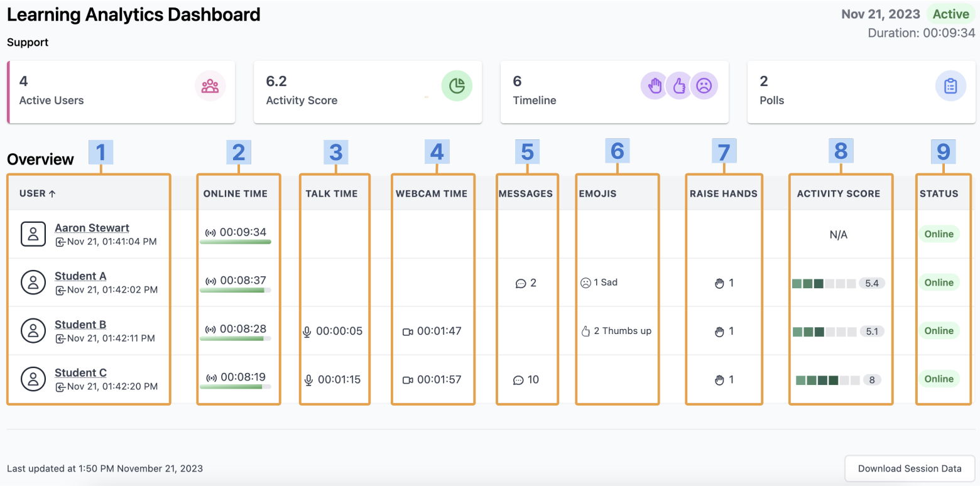Click Student A's online time progress bar
980x486 pixels.
[236, 290]
